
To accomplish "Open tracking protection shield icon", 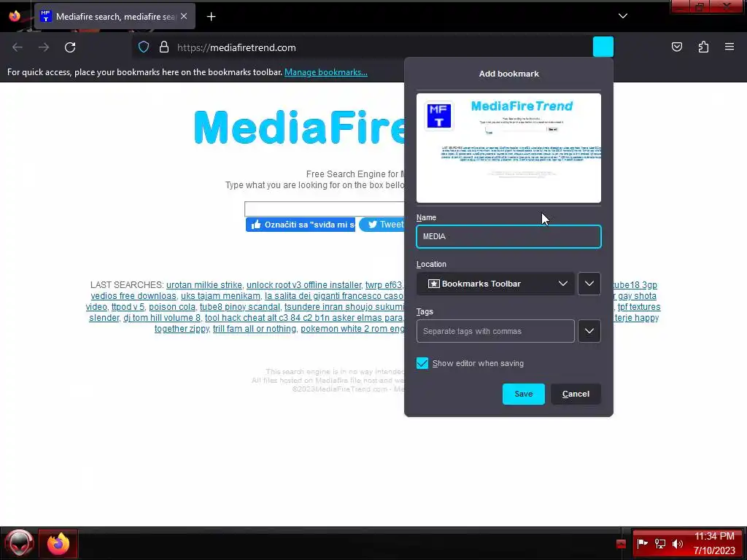I will click(144, 47).
